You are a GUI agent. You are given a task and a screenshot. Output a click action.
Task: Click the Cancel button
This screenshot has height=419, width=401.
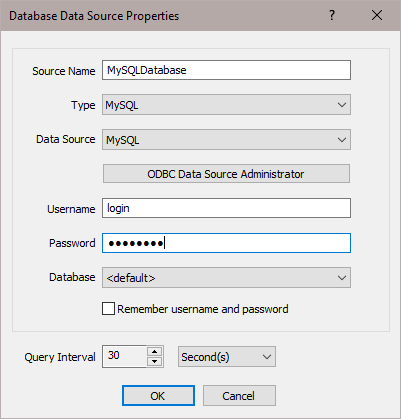(239, 396)
